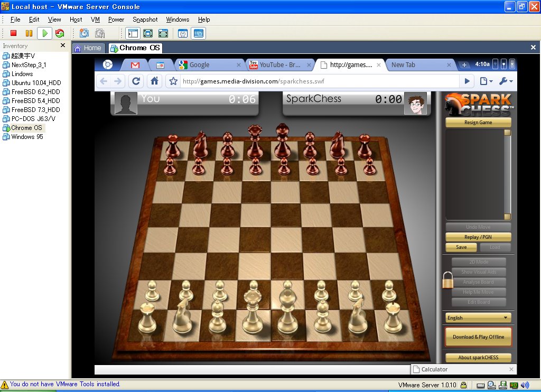Viewport: 541px width, 392px height.
Task: Click the green Play VM icon
Action: [x=44, y=33]
